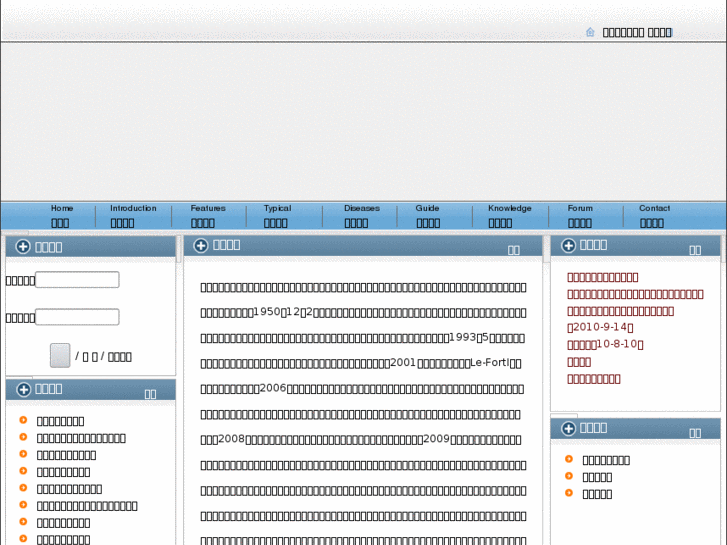Click the plus icon in the top-right panel header
The width and height of the screenshot is (727, 545).
(568, 245)
